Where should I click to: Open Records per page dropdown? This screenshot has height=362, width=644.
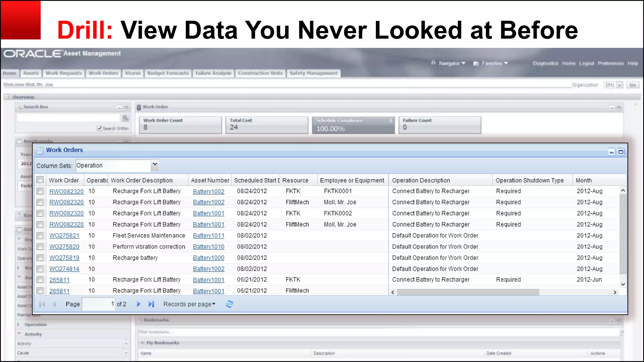(x=189, y=304)
